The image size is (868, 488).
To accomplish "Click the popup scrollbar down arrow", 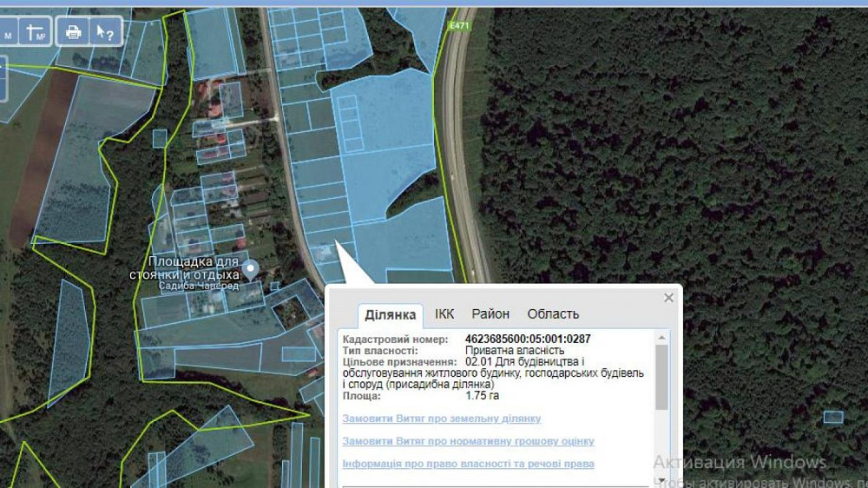I will [x=662, y=479].
